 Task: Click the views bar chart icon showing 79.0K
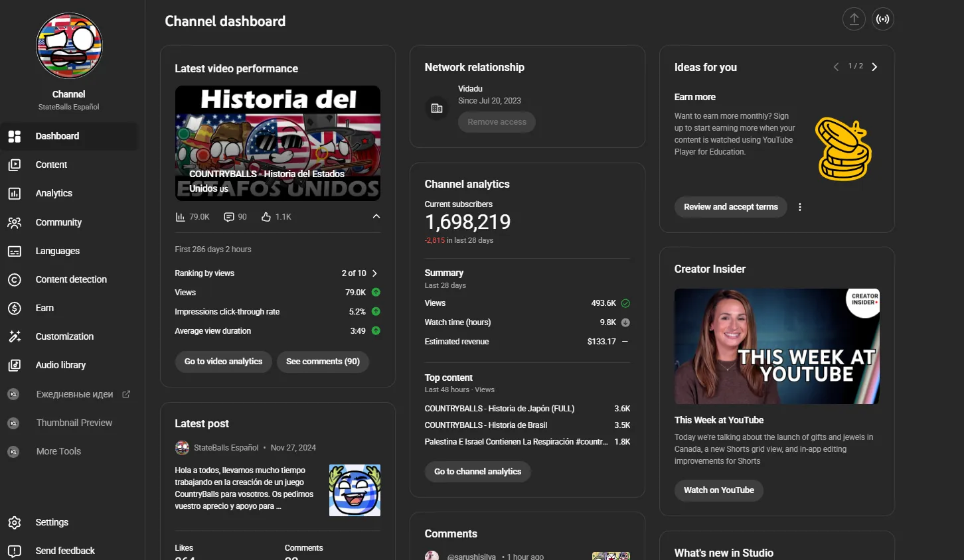tap(180, 217)
